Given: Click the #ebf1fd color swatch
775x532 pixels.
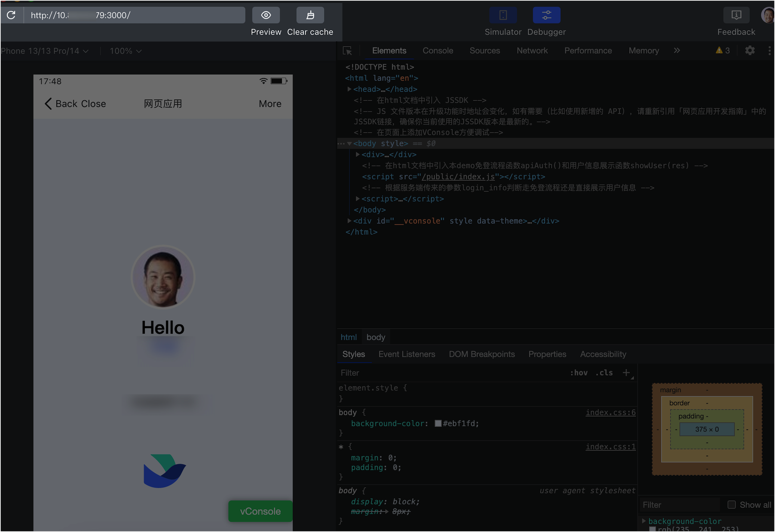Looking at the screenshot, I should [x=438, y=423].
